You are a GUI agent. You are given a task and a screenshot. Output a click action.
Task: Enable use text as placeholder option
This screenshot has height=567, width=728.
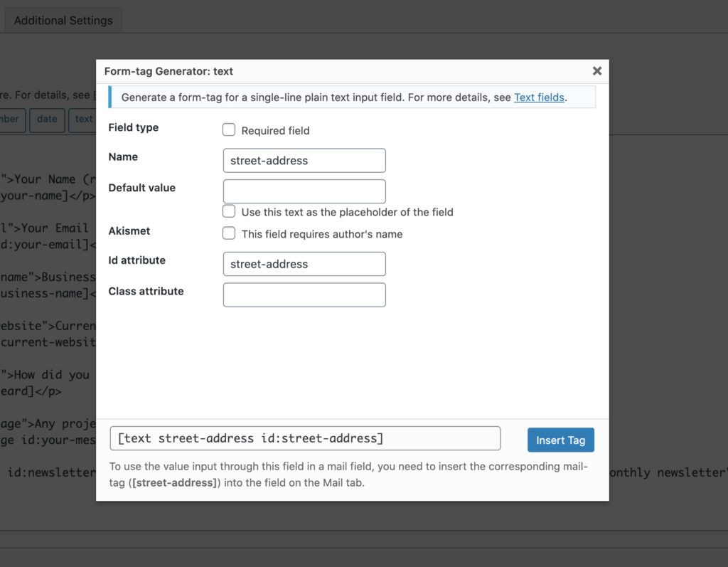(x=229, y=211)
